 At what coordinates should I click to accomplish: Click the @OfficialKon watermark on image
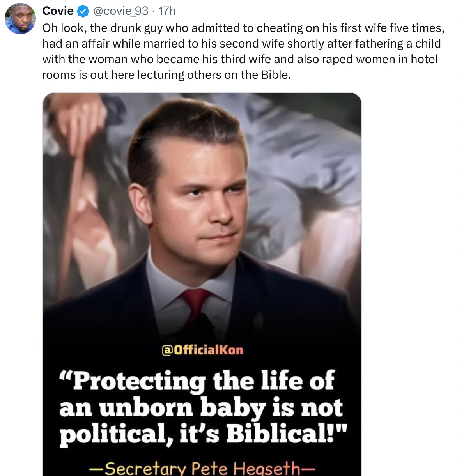202,350
